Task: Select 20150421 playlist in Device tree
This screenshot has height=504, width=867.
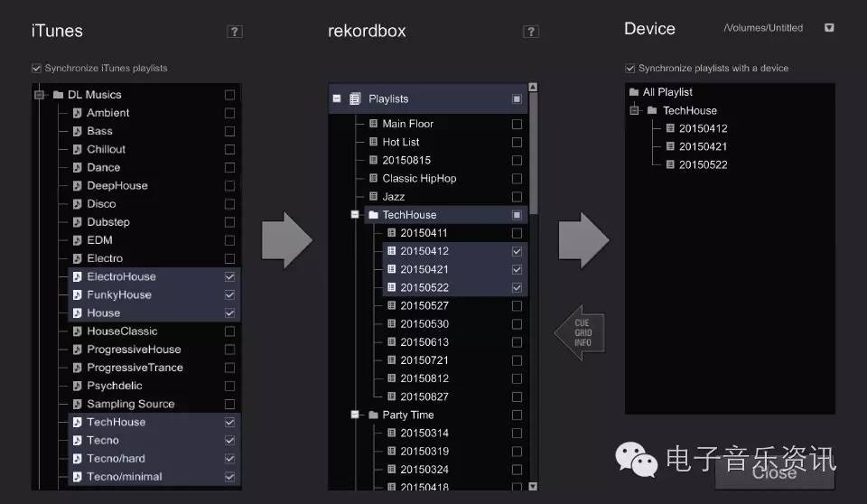Action: pyautogui.click(x=703, y=146)
